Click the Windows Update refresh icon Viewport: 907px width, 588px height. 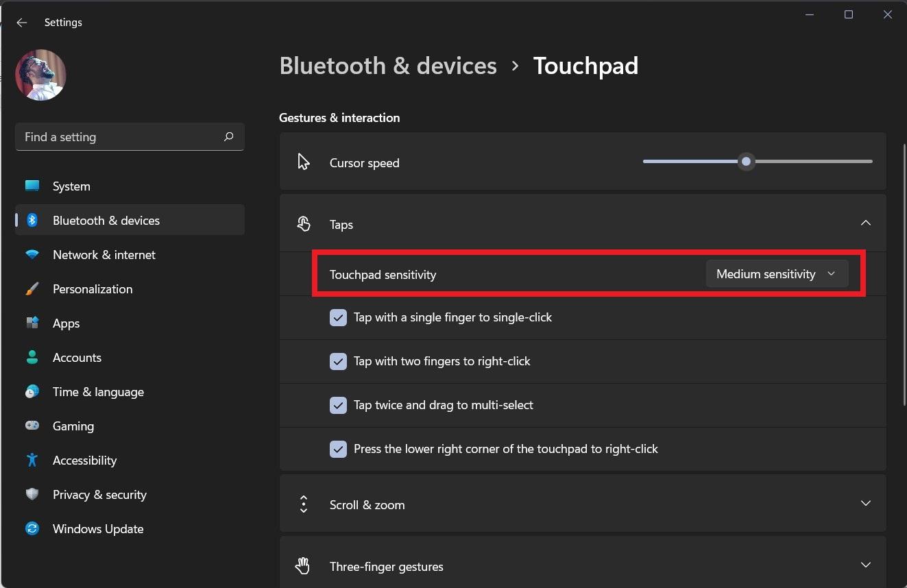point(32,528)
